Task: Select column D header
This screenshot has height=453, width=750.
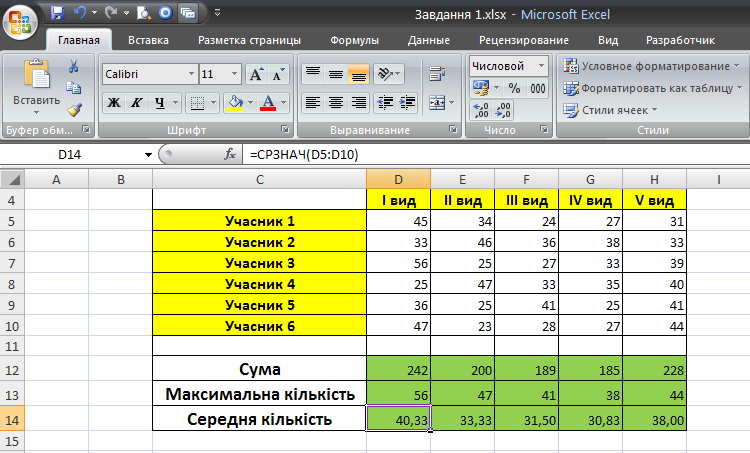Action: pyautogui.click(x=398, y=179)
